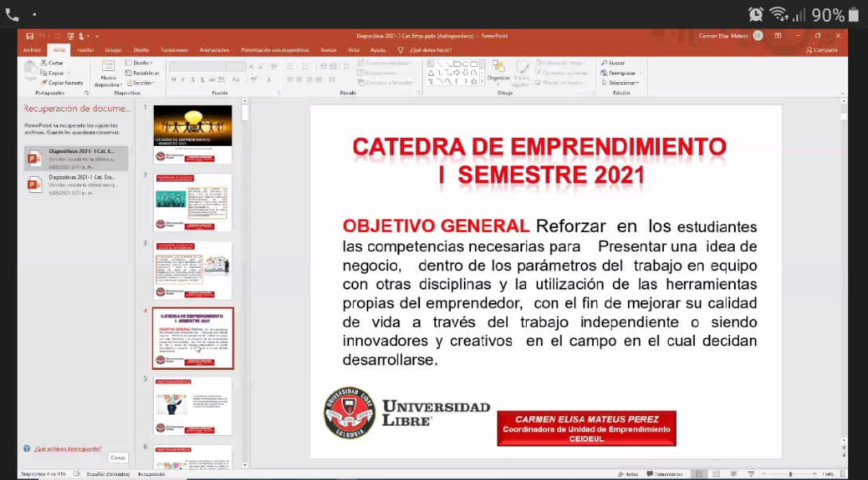Viewport: 868px width, 480px height.
Task: Start slideshow from beginning via quick access icon
Action: coord(70,36)
